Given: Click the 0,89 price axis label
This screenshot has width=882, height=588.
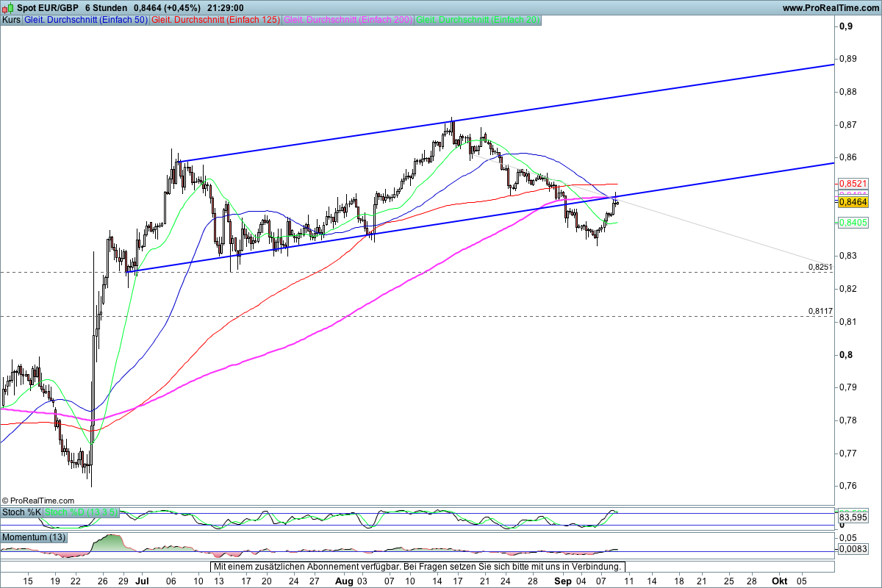Looking at the screenshot, I should coord(849,59).
